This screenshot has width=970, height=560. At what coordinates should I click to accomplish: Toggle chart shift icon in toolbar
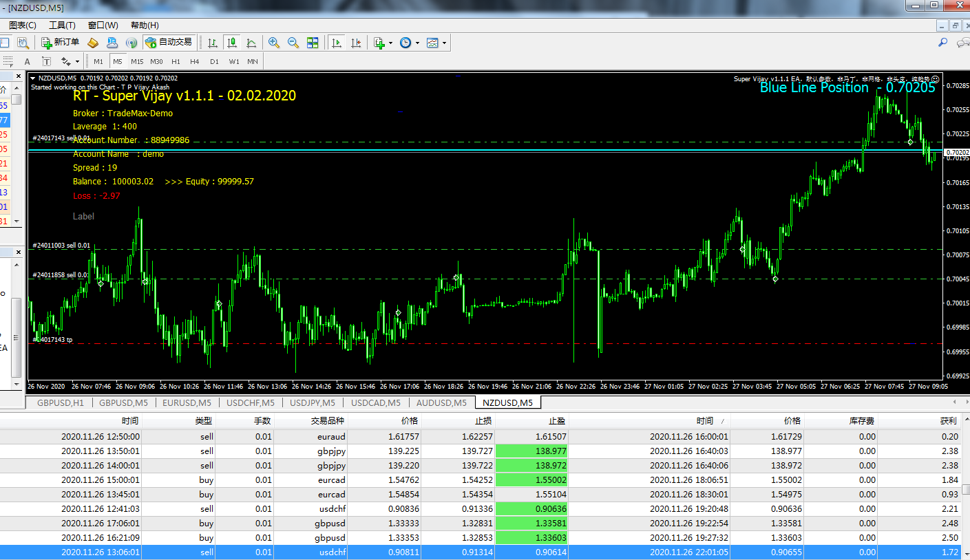(356, 43)
